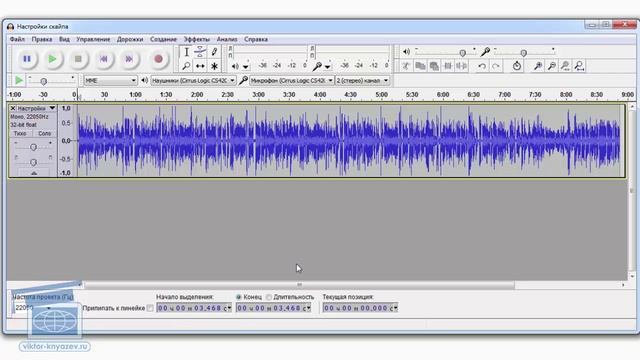Viewport: 640px width, 360px height.
Task: Open the Анализ menu
Action: [x=227, y=39]
